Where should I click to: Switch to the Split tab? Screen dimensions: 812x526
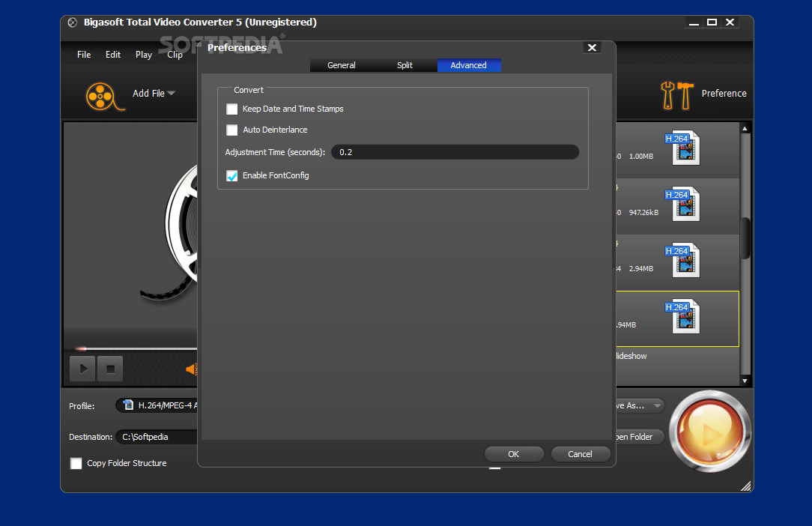[405, 65]
